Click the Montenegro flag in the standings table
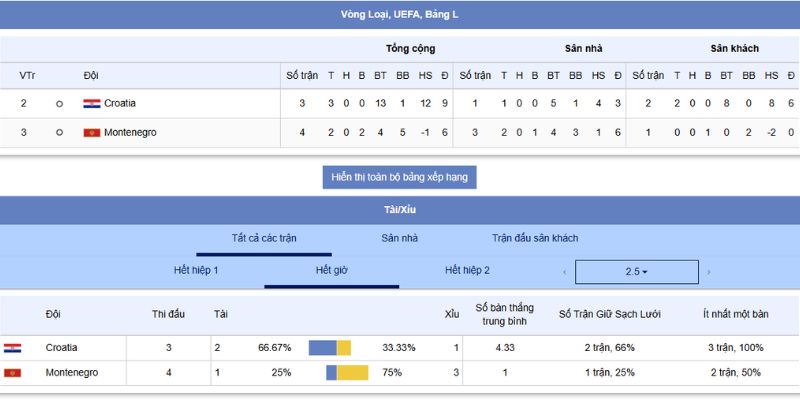Image resolution: width=800 pixels, height=400 pixels. tap(91, 132)
